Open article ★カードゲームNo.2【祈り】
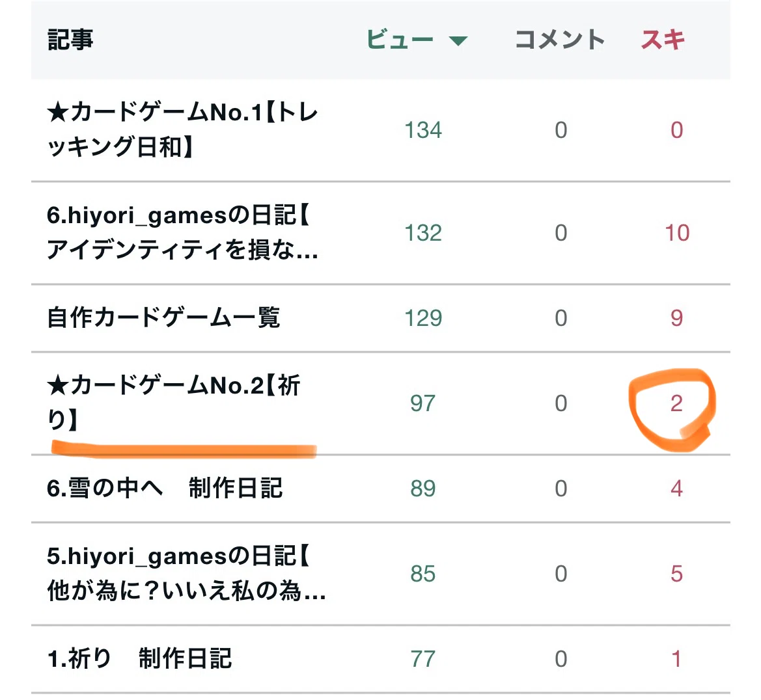Viewport: 761px width, 700px height. [x=174, y=403]
